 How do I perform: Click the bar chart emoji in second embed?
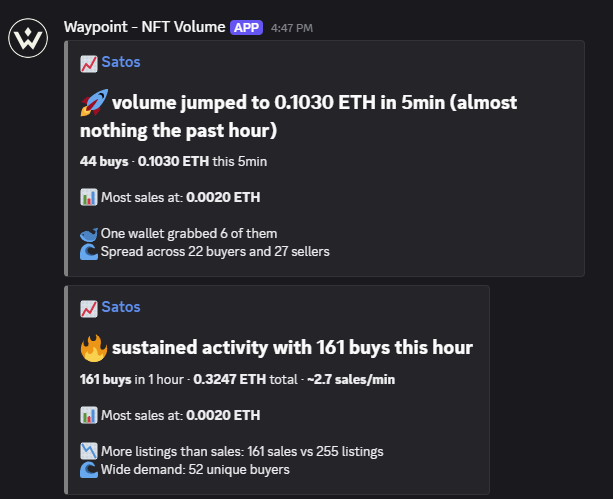[89, 415]
